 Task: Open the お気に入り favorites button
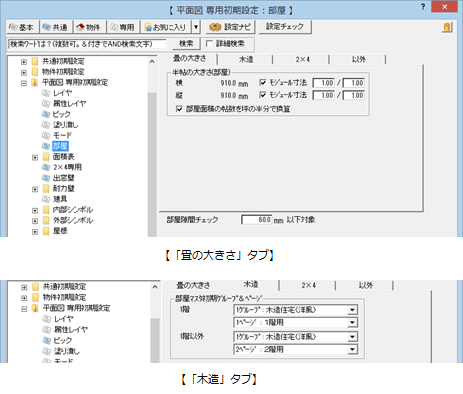tap(165, 27)
